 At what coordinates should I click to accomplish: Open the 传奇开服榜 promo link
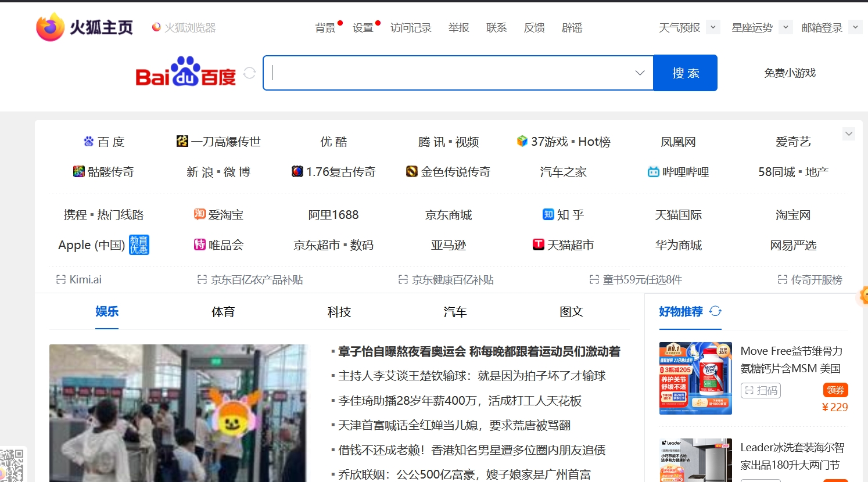pyautogui.click(x=810, y=279)
